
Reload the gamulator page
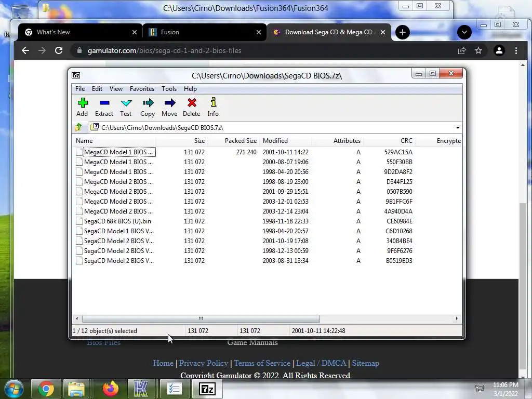pos(59,50)
